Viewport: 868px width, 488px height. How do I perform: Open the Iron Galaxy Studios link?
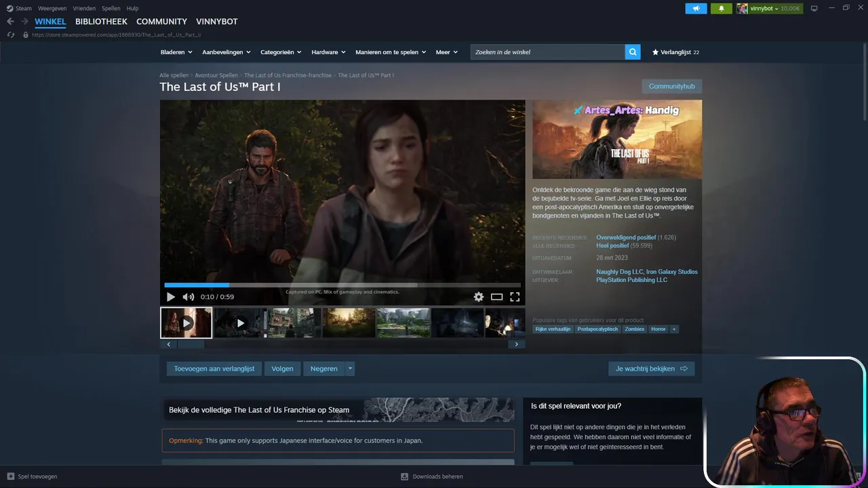(x=672, y=272)
